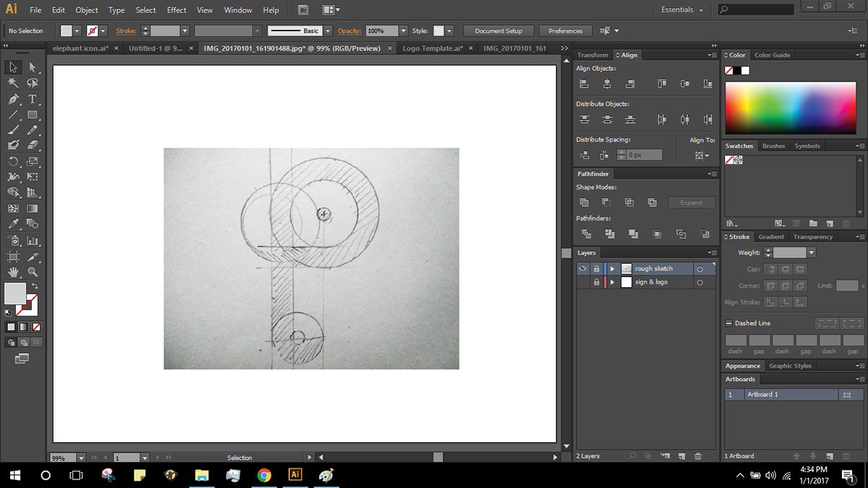This screenshot has width=868, height=488.
Task: Switch to the Color Guide tab
Action: tap(773, 55)
